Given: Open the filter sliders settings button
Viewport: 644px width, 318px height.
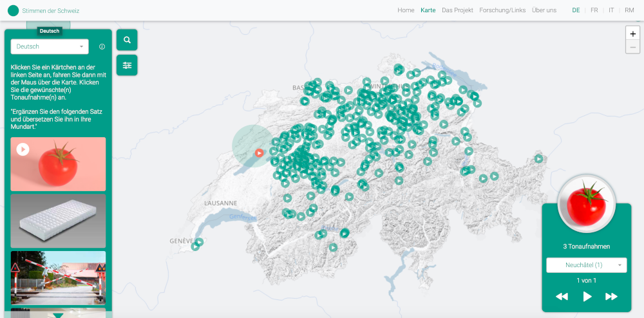Looking at the screenshot, I should pyautogui.click(x=127, y=65).
